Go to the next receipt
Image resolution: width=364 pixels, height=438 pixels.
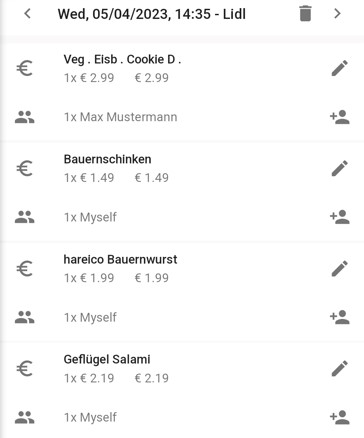tap(337, 14)
